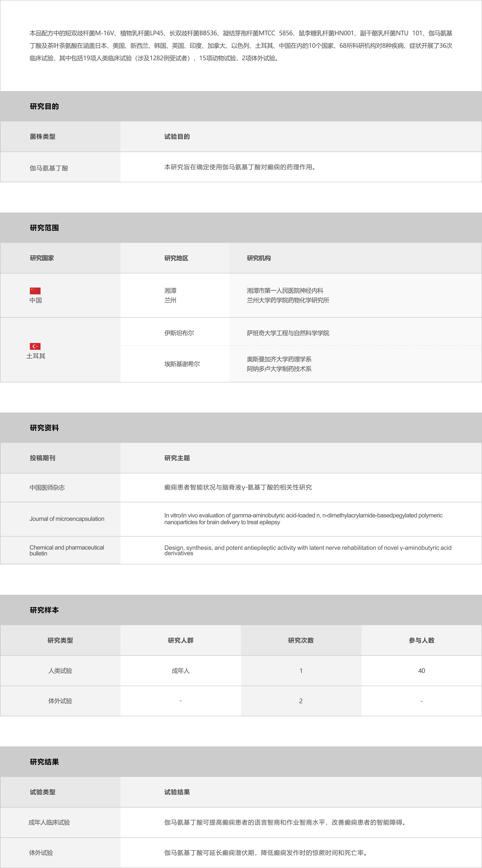Select the 研究样本 section header
The width and height of the screenshot is (482, 868).
click(241, 610)
